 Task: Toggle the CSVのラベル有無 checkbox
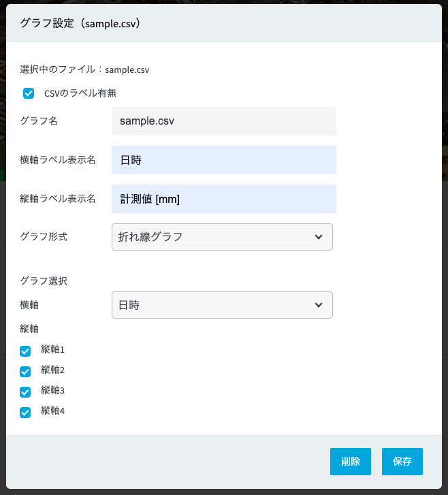(29, 93)
